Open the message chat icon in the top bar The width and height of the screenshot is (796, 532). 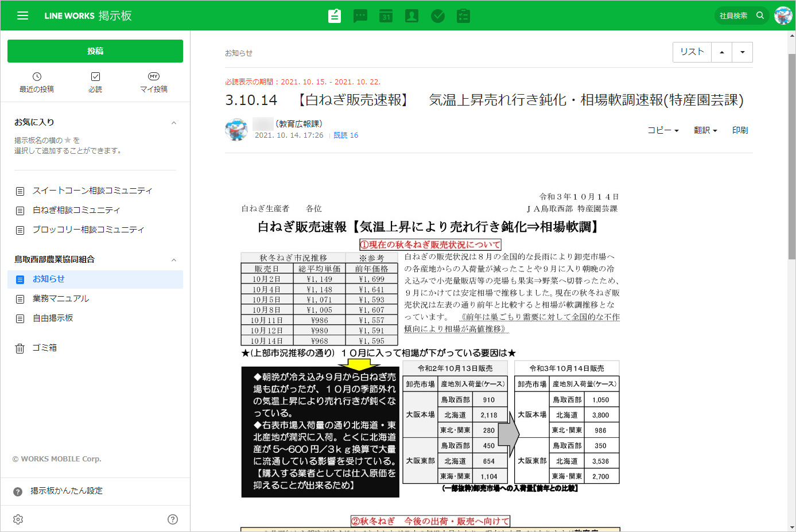[x=360, y=15]
